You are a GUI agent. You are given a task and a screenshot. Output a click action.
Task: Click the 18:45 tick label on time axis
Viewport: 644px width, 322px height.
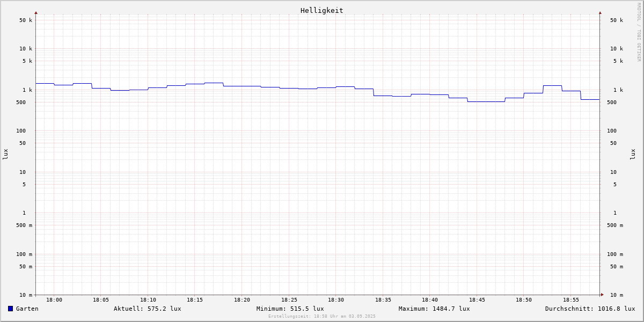point(477,300)
